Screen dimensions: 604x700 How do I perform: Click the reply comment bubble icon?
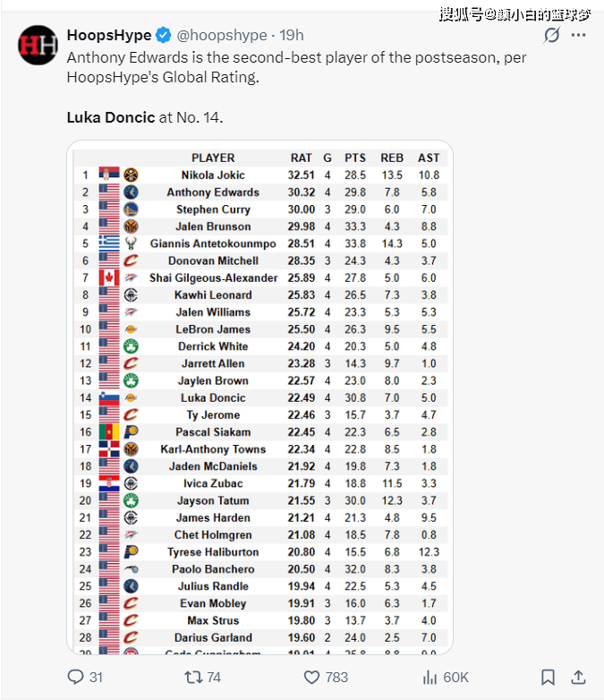coord(75,677)
